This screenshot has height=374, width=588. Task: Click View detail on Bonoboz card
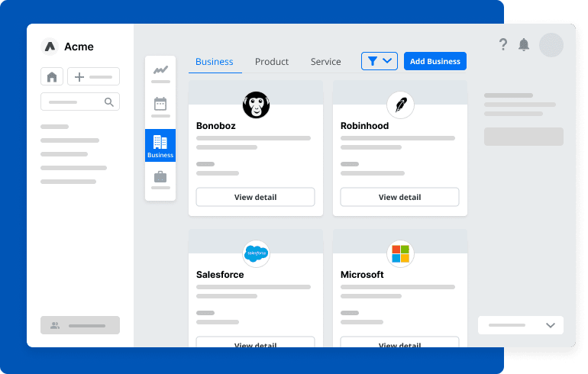pos(255,197)
